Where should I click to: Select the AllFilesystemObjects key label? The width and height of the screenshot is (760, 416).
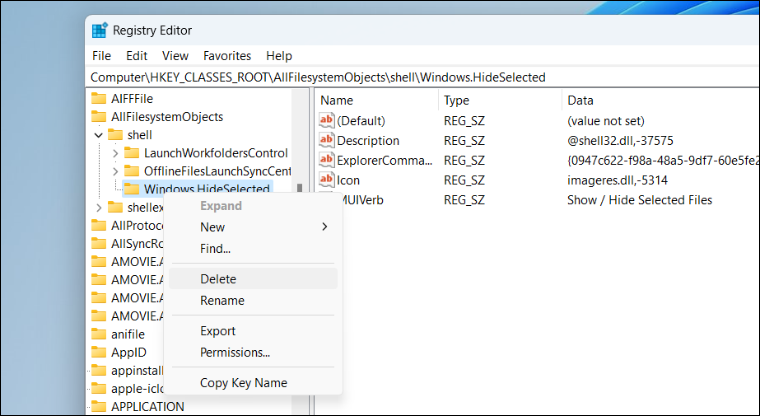point(167,116)
